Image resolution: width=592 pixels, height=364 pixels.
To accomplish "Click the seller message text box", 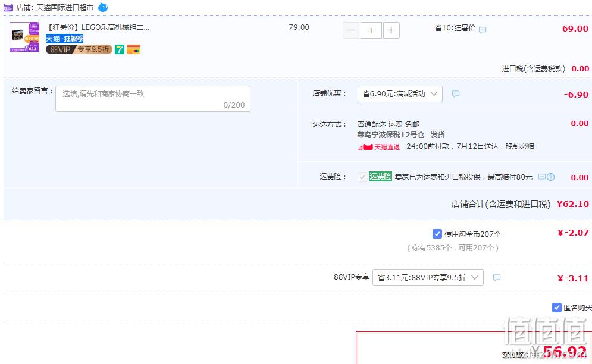I will 153,99.
